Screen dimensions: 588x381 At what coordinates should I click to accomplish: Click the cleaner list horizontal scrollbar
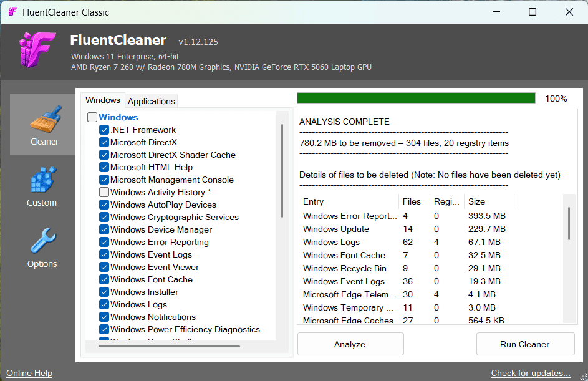tap(169, 346)
